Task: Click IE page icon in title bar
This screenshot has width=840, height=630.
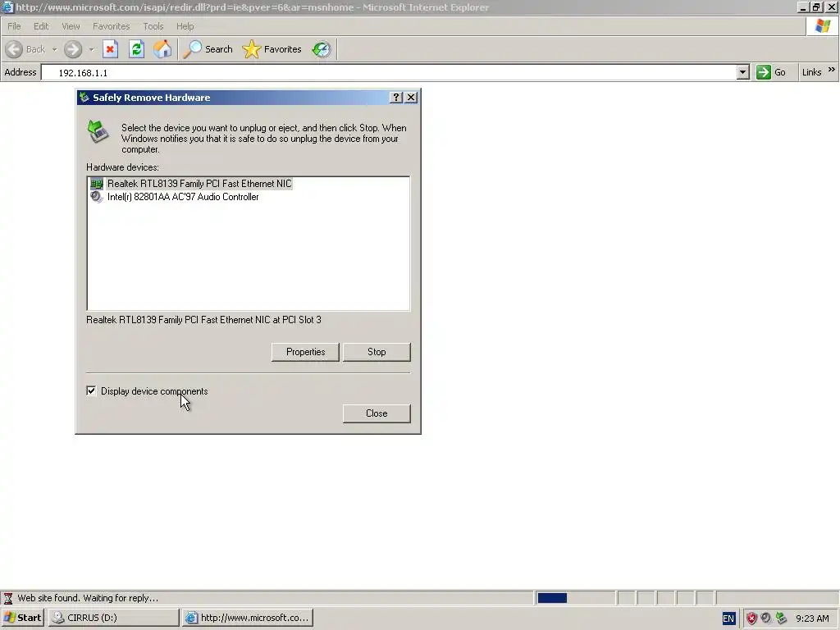Action: tap(7, 7)
